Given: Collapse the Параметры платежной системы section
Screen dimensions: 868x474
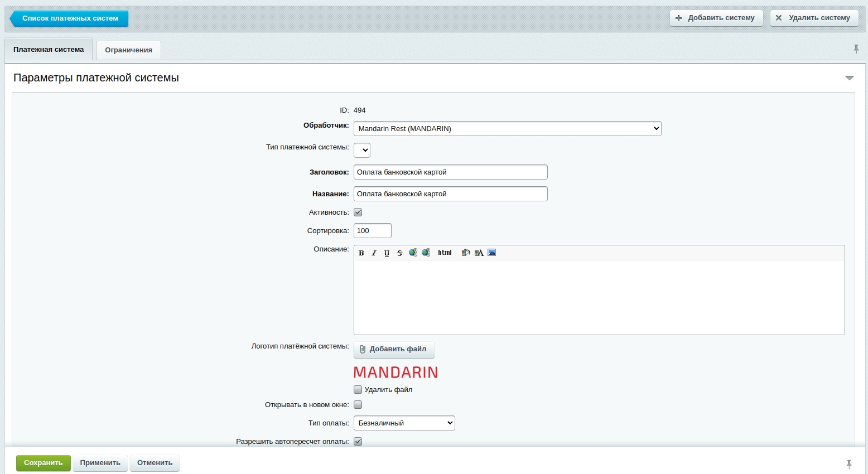Looking at the screenshot, I should [850, 78].
